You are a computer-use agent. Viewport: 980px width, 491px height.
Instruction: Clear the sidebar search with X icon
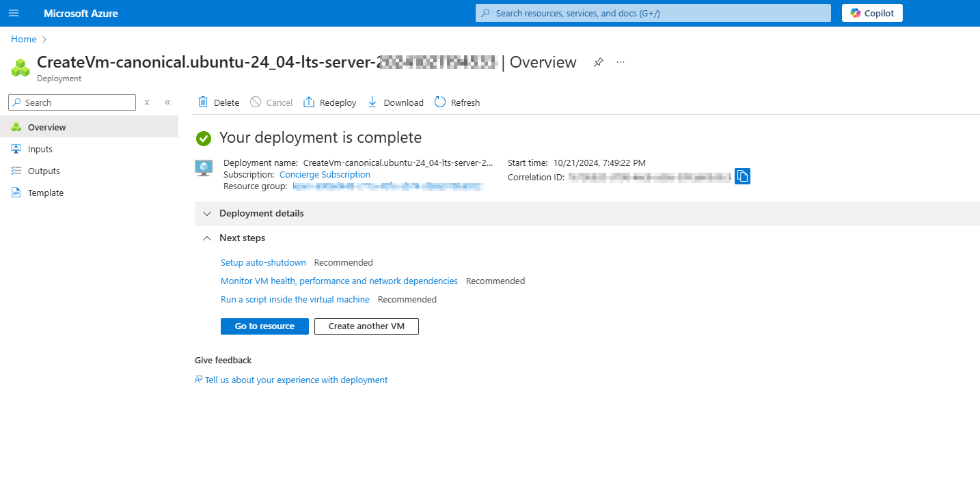(146, 102)
